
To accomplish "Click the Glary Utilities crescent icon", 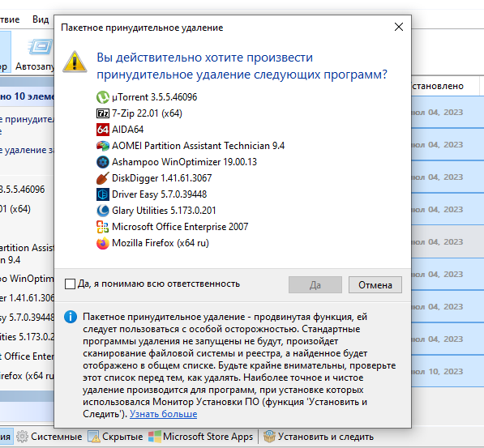I will click(x=102, y=211).
